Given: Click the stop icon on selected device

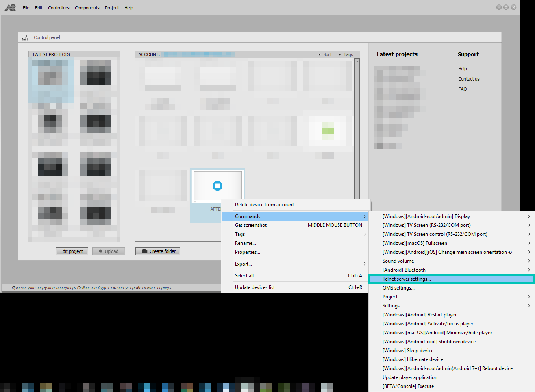Looking at the screenshot, I should pos(217,186).
